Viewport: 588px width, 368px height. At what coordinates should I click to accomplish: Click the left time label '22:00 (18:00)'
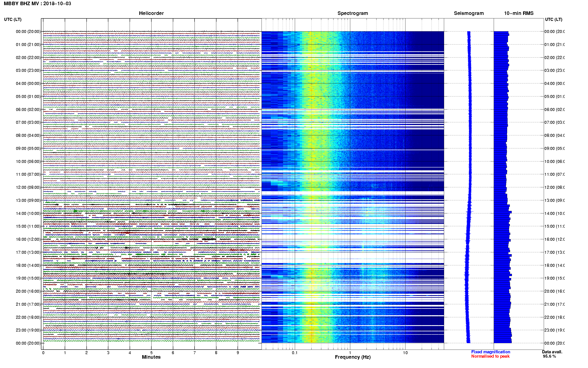coord(28,317)
